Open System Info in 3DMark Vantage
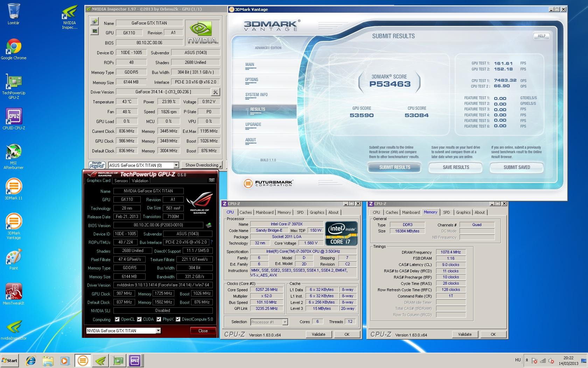Image resolution: width=588 pixels, height=368 pixels. (x=257, y=95)
